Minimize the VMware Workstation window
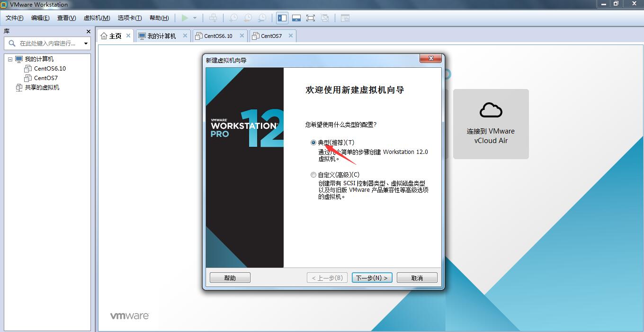Viewport: 644px width, 332px height. (602, 4)
